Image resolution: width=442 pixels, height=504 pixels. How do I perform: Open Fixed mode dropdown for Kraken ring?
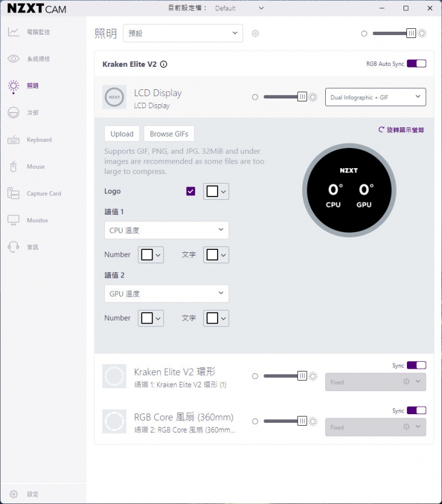pos(375,382)
